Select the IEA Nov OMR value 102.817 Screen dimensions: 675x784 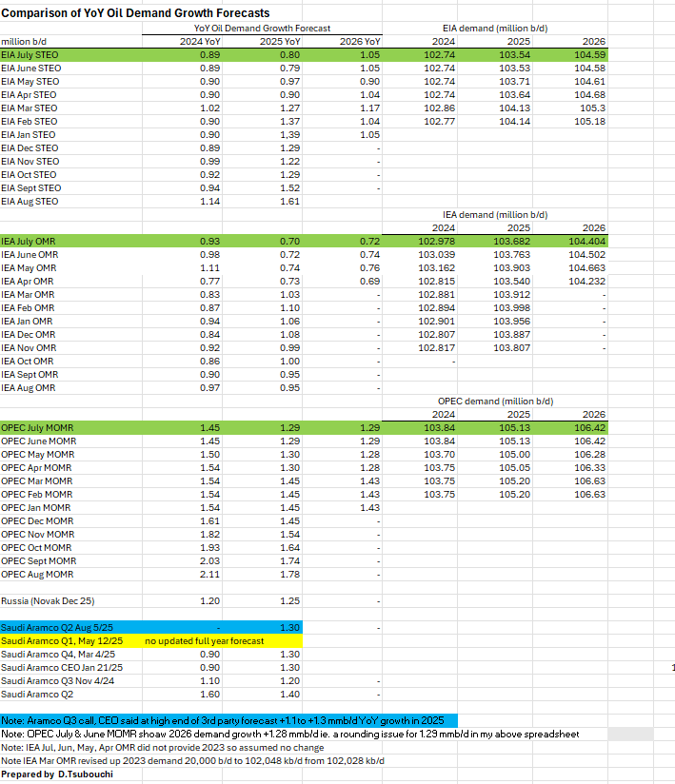[436, 348]
